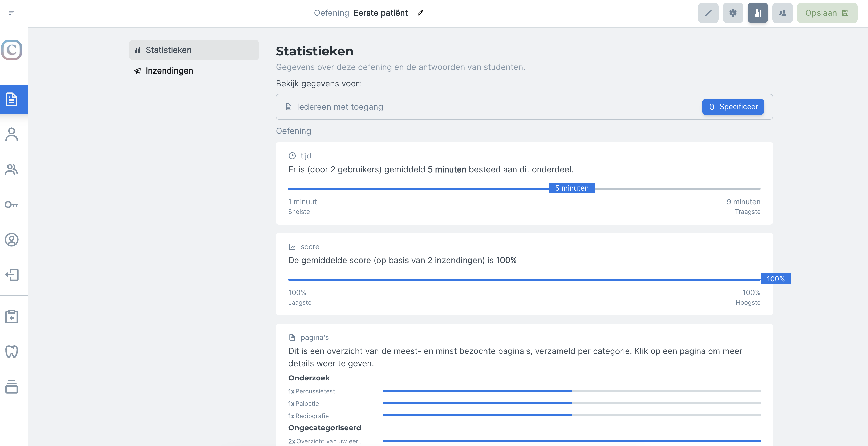Switch to the edit view pencil button
This screenshot has height=446, width=868.
tap(708, 13)
